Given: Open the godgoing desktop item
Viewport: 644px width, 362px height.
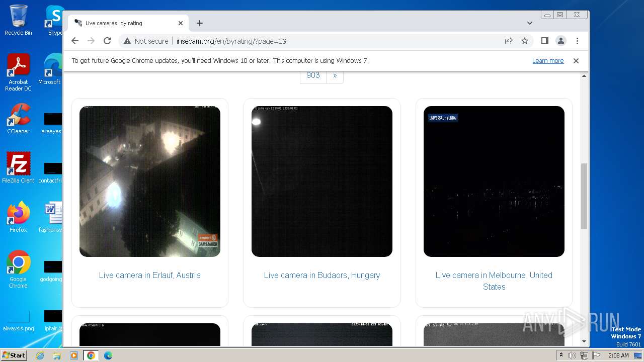Looking at the screenshot, I should click(x=51, y=271).
